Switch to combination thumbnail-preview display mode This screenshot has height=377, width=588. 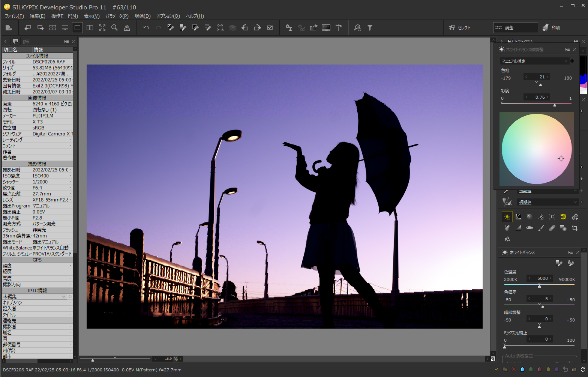65,28
